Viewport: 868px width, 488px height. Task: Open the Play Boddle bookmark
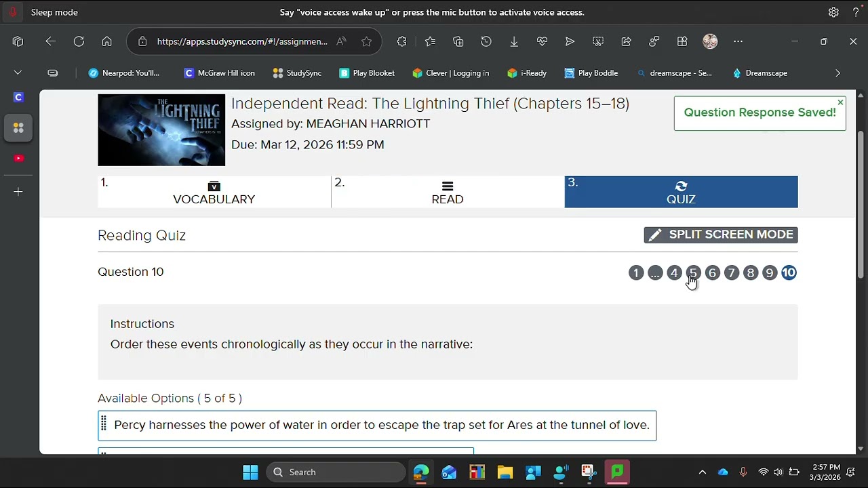591,73
